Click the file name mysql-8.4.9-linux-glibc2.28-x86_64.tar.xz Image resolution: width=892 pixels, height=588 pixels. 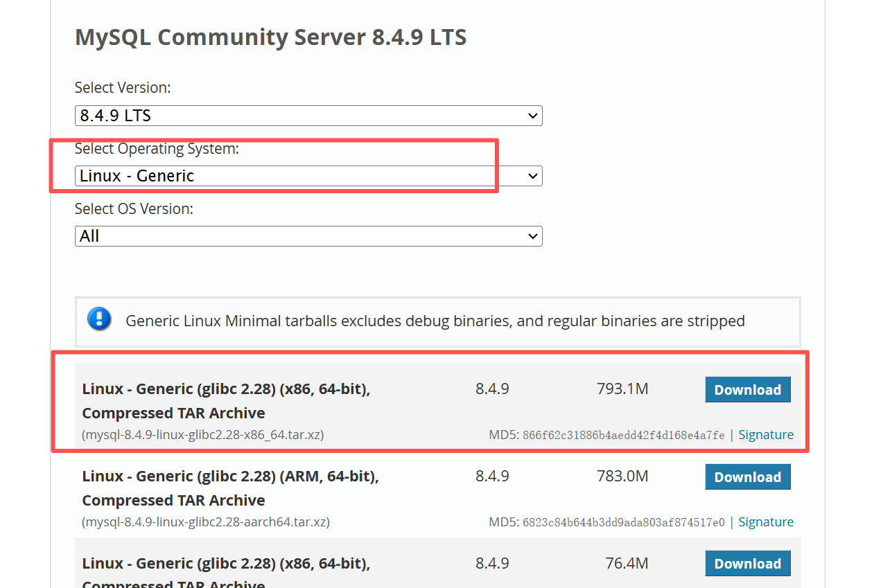click(203, 435)
